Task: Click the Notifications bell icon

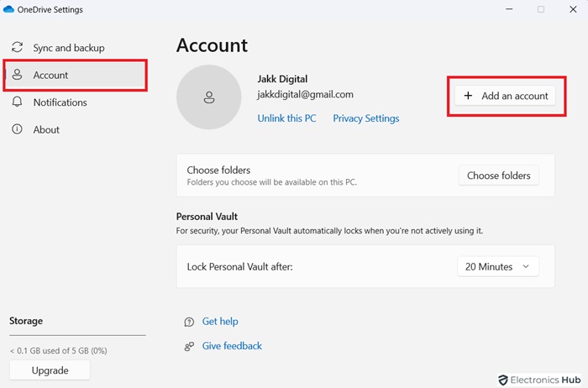Action: 18,102
